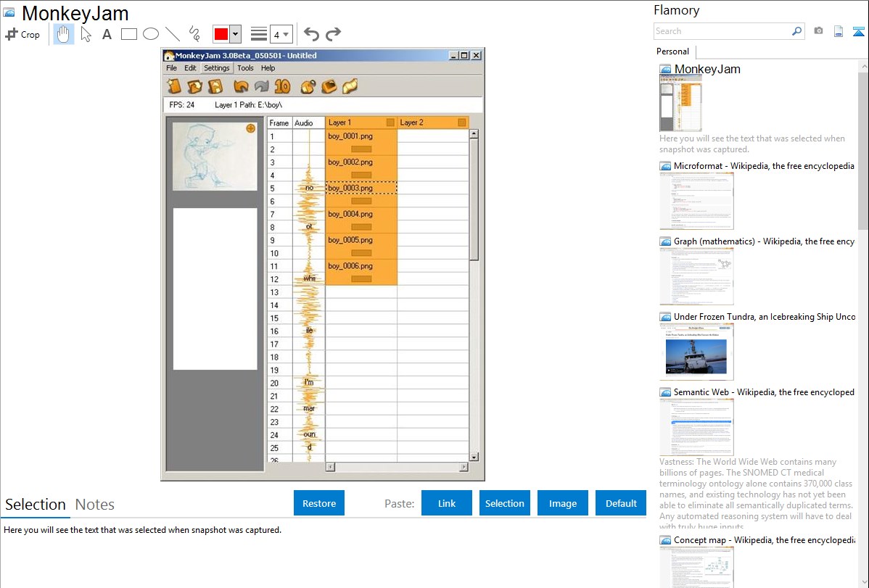Click the Microformat - Wikipedia title
The image size is (869, 588).
(764, 166)
